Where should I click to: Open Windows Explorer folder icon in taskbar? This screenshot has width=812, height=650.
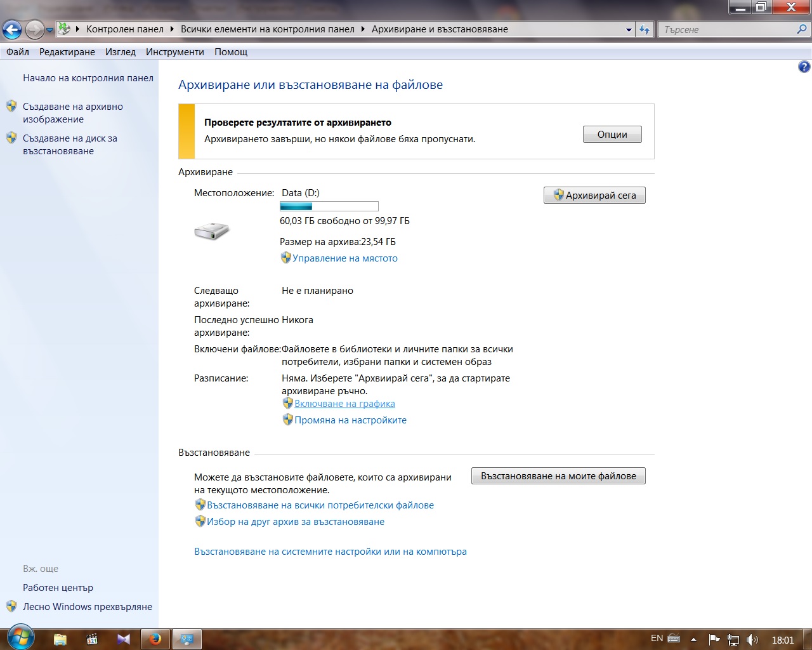click(60, 639)
